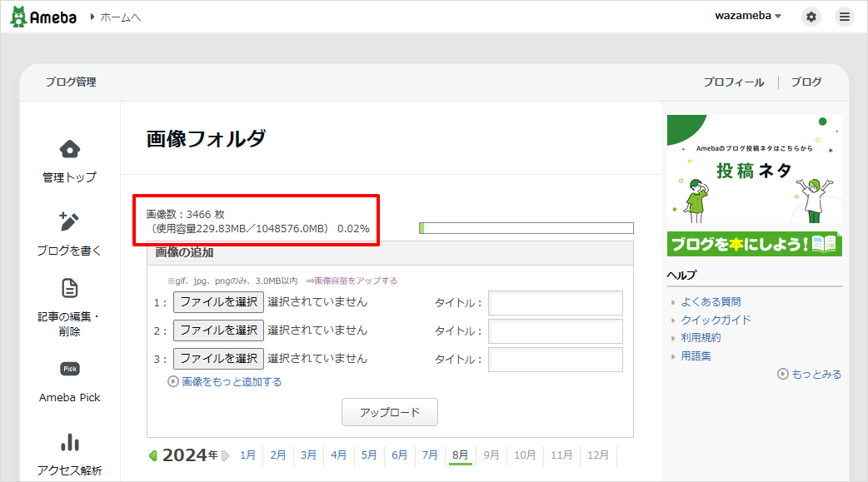Open 利用規約 help link
Screen dimensions: 868x482
click(x=701, y=337)
